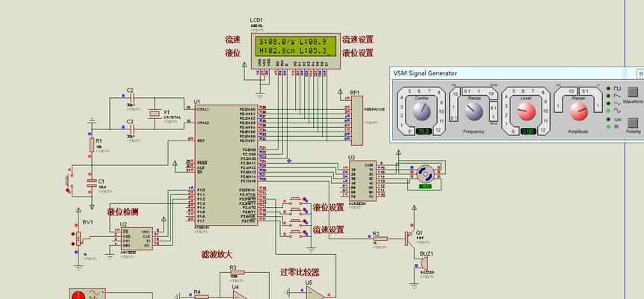
Task: Adjust the red Level amplitude knob
Action: (x=527, y=111)
